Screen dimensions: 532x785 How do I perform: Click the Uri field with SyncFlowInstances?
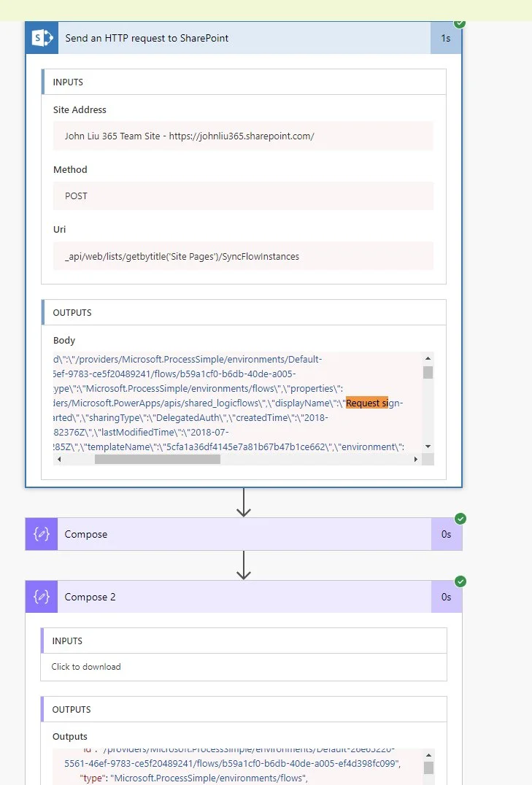(243, 256)
